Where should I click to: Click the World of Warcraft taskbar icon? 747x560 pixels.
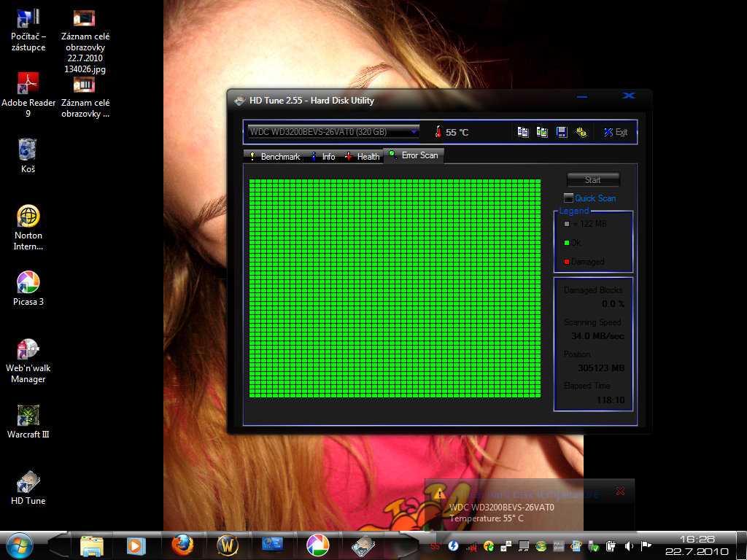[228, 545]
